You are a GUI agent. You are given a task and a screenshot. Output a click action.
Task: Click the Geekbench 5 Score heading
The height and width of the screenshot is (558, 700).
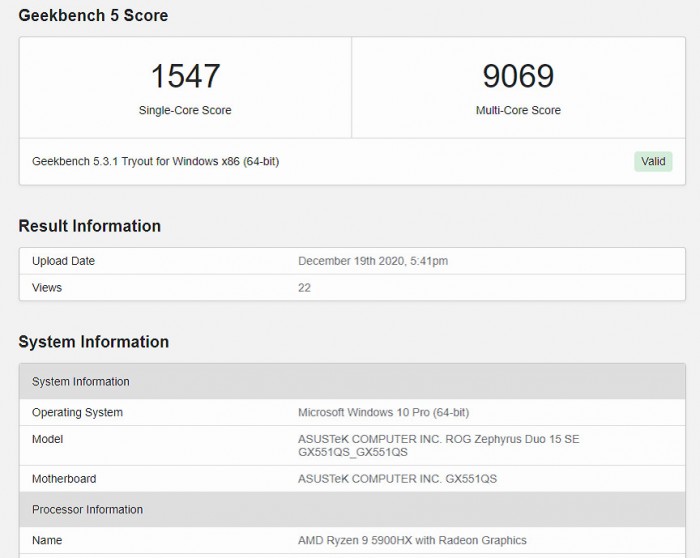(93, 15)
